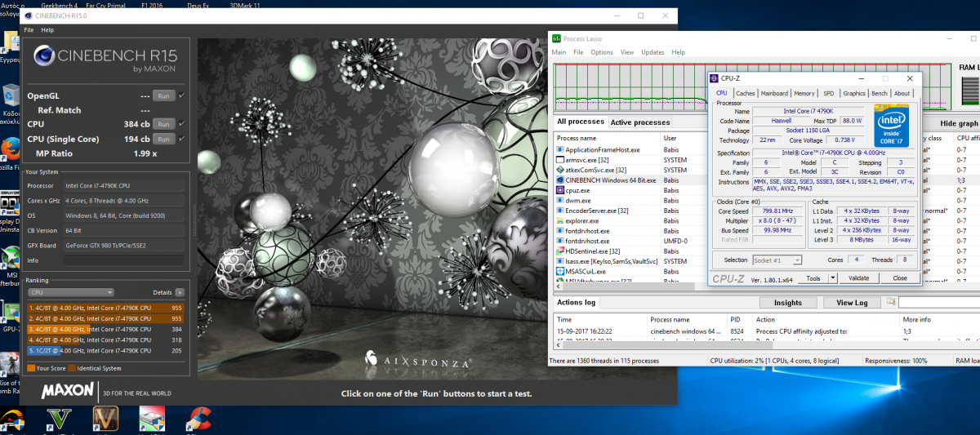
Task: Select the All processes tab
Action: coord(581,122)
